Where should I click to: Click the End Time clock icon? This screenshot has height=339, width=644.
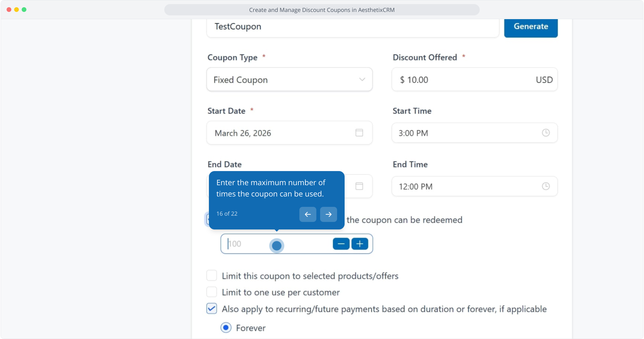pos(546,186)
